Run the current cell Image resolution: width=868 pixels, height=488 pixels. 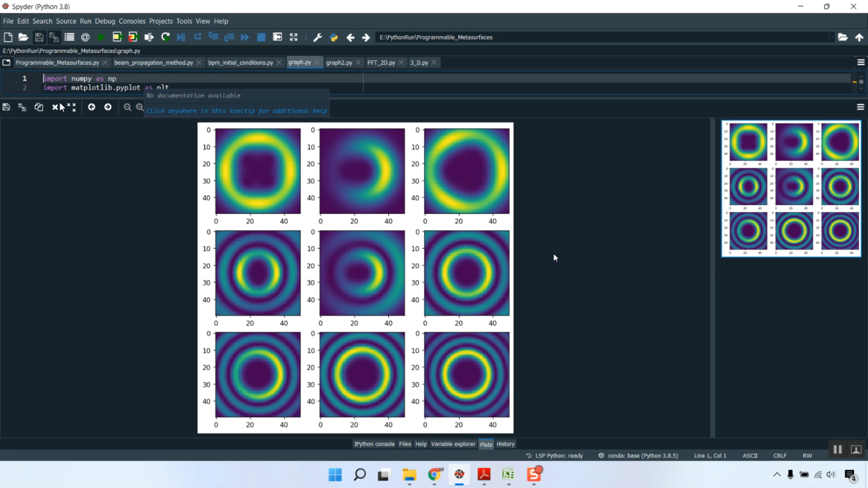click(117, 37)
